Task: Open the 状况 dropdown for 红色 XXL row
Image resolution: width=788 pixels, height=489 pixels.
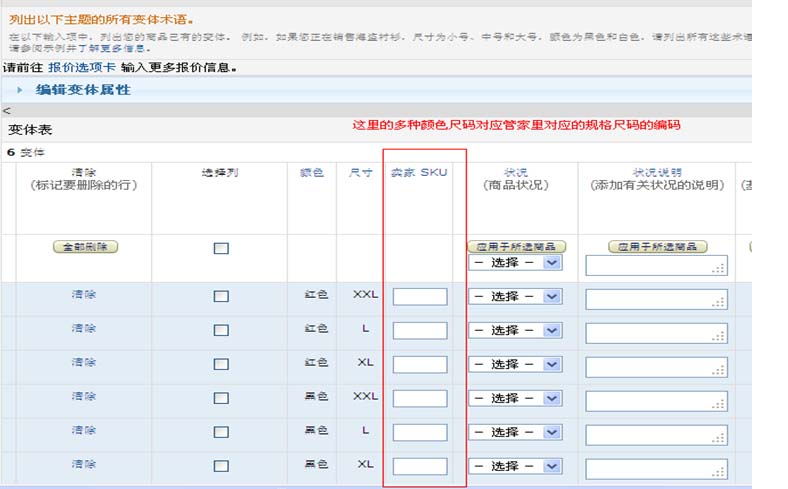Action: pos(515,297)
